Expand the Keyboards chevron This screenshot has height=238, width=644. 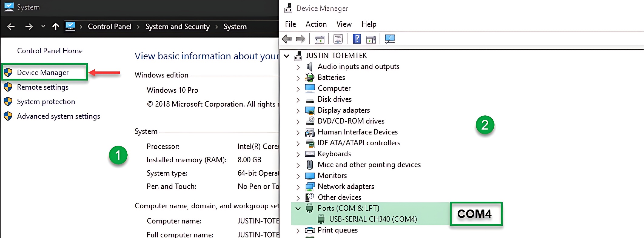[x=298, y=154]
